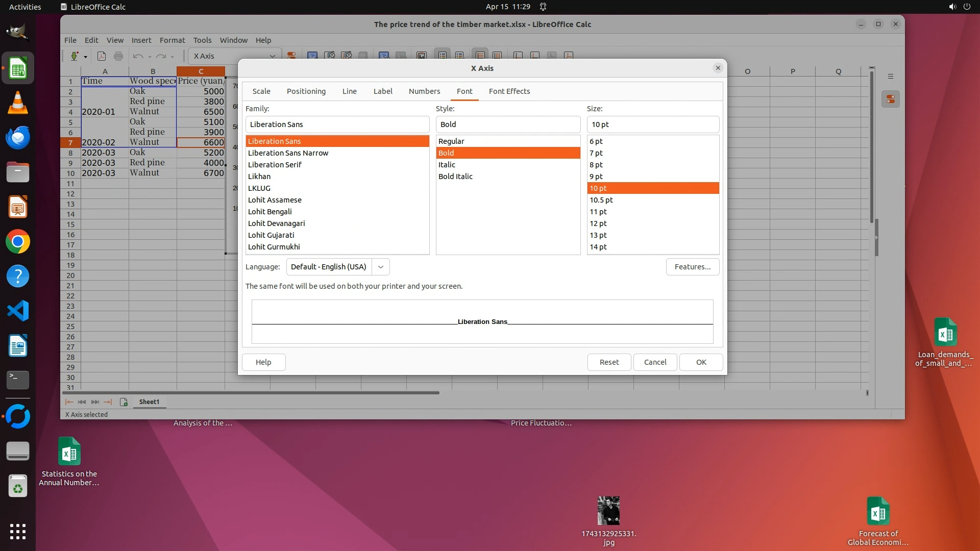Click the Undo arrow icon
The image size is (980, 551).
pyautogui.click(x=138, y=56)
